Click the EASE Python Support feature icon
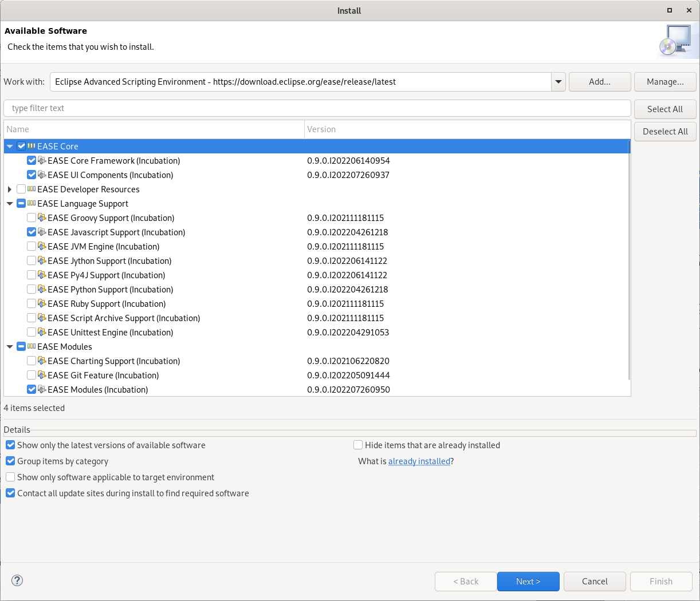This screenshot has width=700, height=601. (x=42, y=289)
